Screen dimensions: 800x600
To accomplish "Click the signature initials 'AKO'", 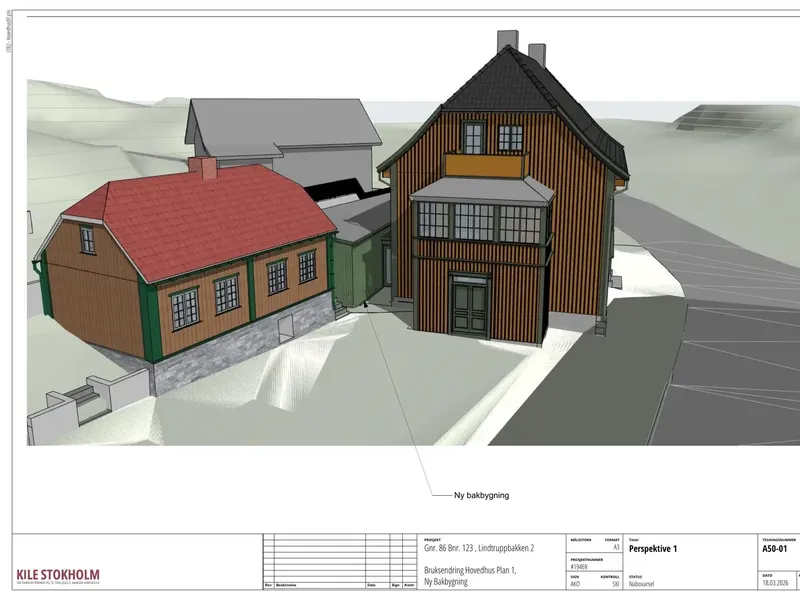I will click(x=575, y=584).
